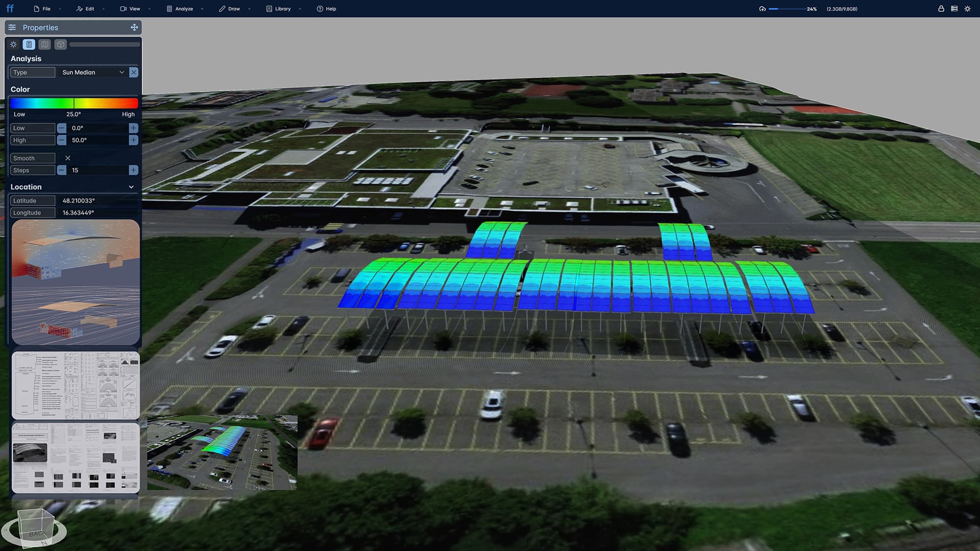Open the map tab icon in Properties

pos(45,44)
